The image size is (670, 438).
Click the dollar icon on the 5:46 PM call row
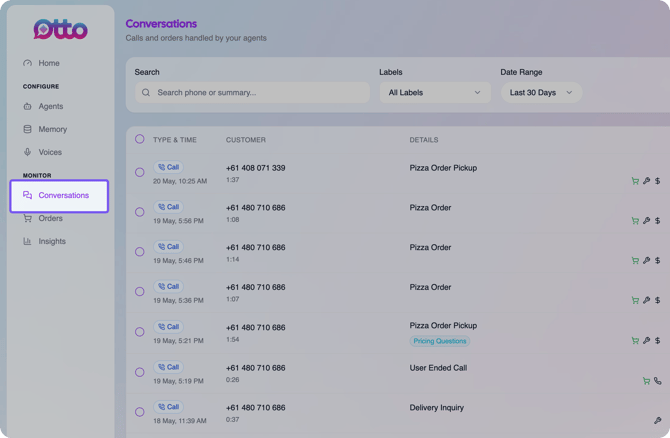click(x=658, y=260)
